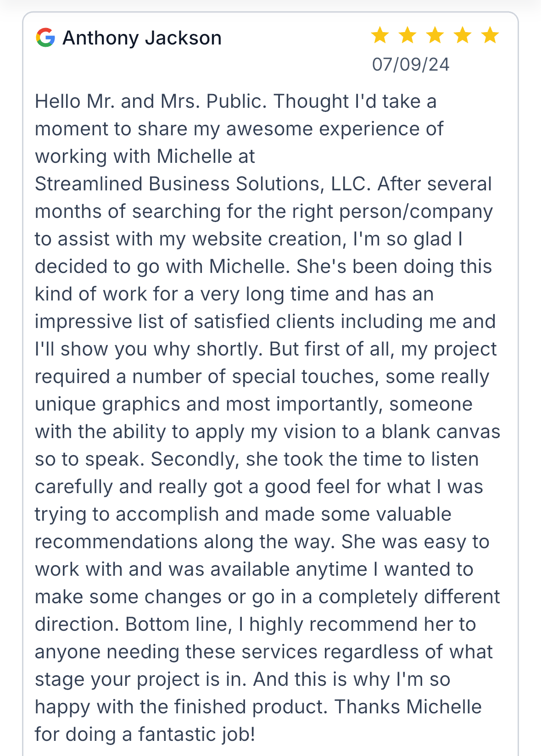Select the third (middle) rating star
This screenshot has width=541, height=756.
pyautogui.click(x=435, y=35)
